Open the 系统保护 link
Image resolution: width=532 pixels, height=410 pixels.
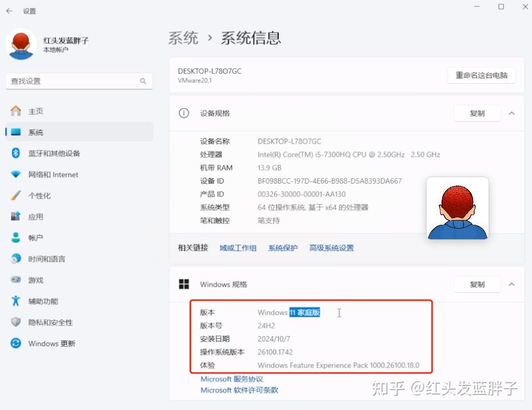(x=283, y=248)
